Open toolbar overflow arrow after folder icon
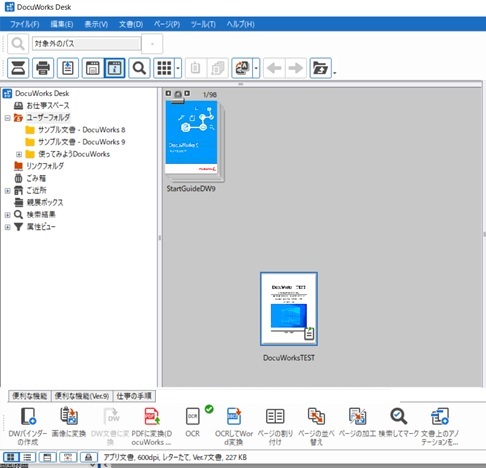Viewport: 486px width, 468px height. click(334, 73)
